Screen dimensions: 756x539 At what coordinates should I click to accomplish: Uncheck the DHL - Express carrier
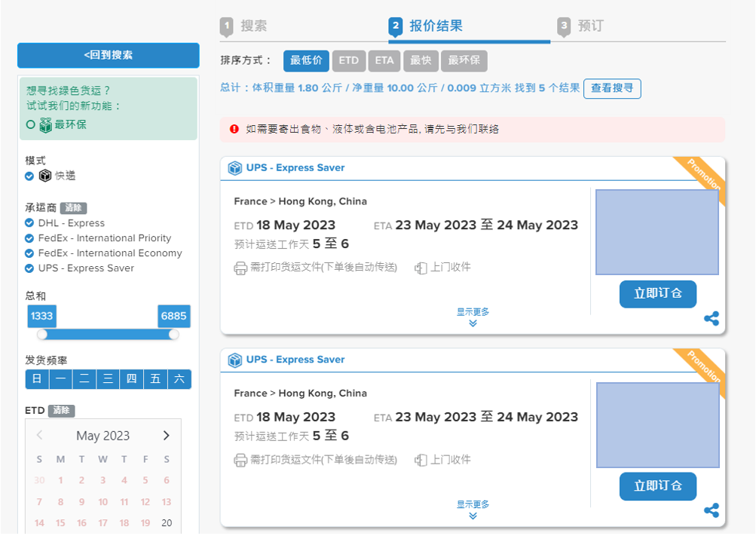[29, 222]
